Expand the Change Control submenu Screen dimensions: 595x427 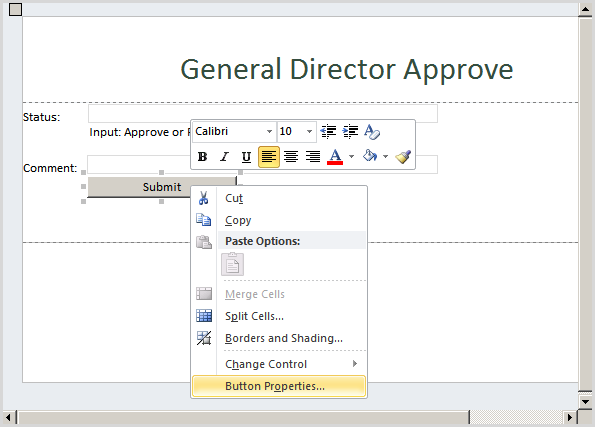click(x=279, y=364)
